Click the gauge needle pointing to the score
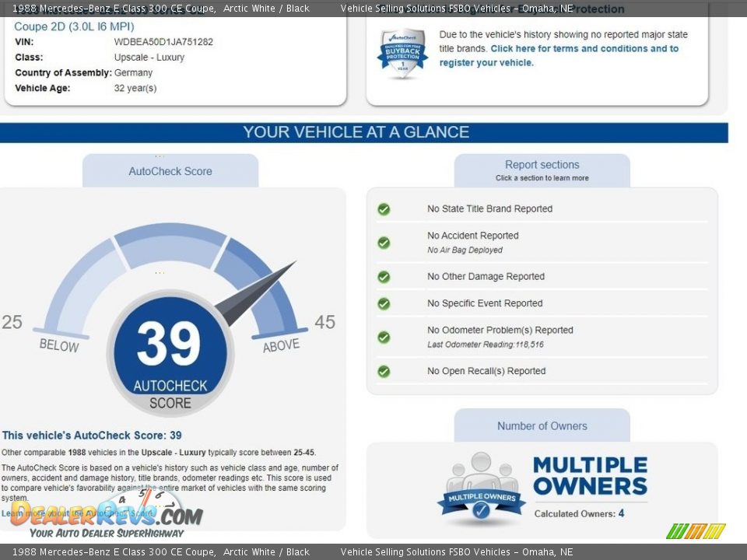The image size is (747, 560). tap(255, 294)
